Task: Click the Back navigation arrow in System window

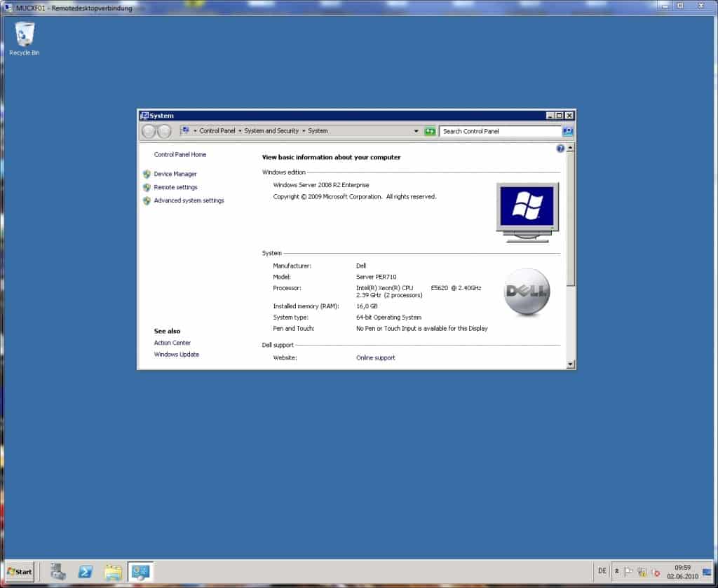Action: click(x=149, y=131)
